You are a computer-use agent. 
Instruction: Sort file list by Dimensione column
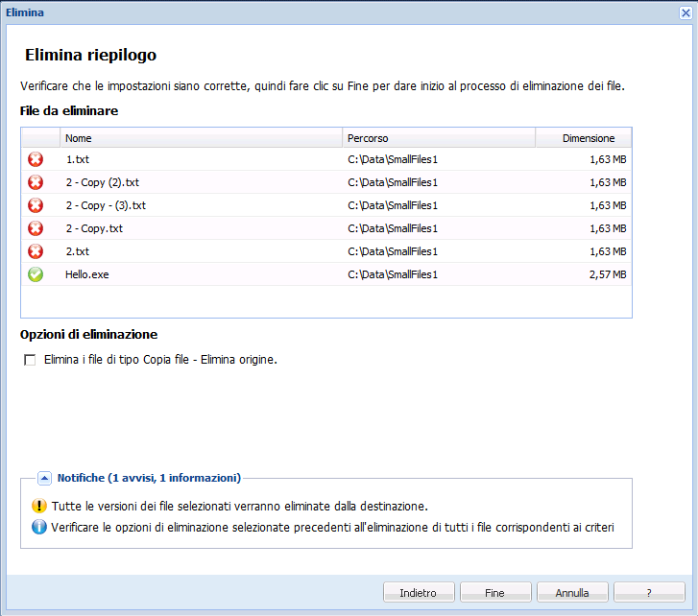tap(583, 138)
